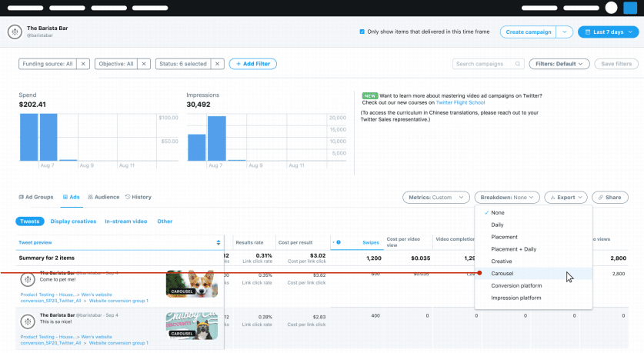Select Carousel in the Breakdown menu
644x353 pixels.
pos(502,273)
